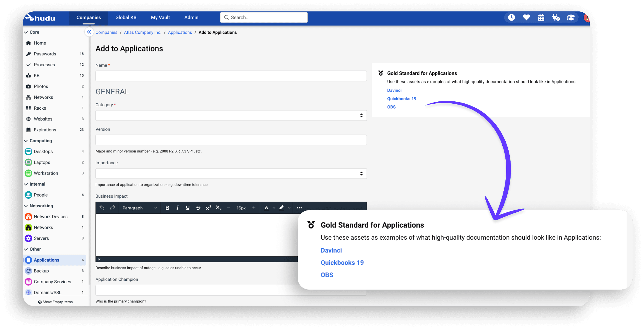
Task: Open the calendar icon in header
Action: point(541,18)
